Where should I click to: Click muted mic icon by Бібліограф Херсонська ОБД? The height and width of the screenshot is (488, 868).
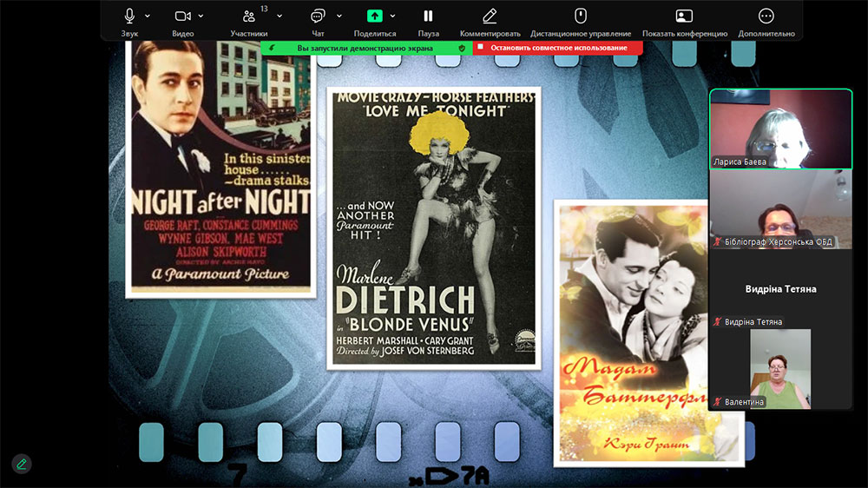tap(718, 242)
